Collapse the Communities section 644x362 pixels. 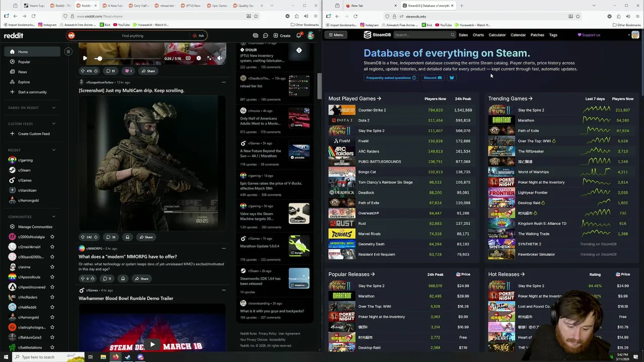[54, 217]
